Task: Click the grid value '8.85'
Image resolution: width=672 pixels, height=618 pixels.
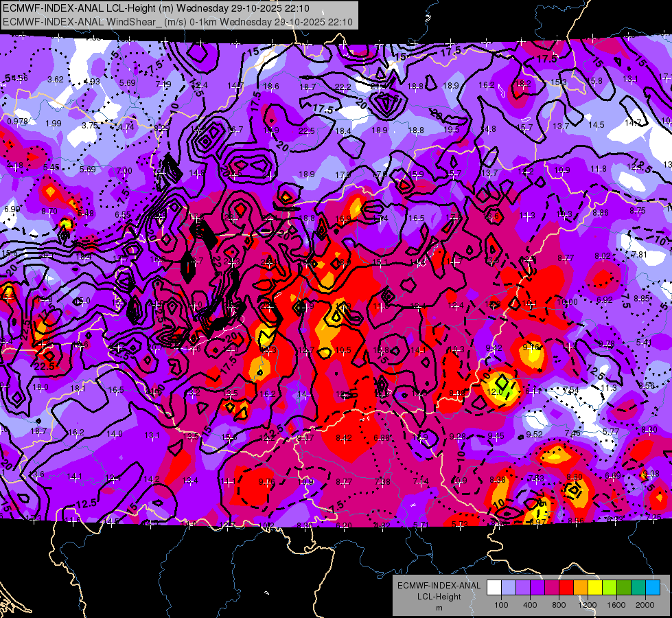Action: (642, 299)
